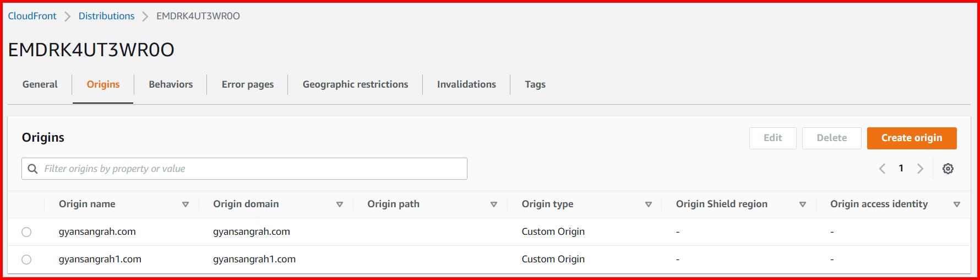The image size is (980, 280).
Task: Click Custom Origin type for gyansangrah.com
Action: click(553, 231)
